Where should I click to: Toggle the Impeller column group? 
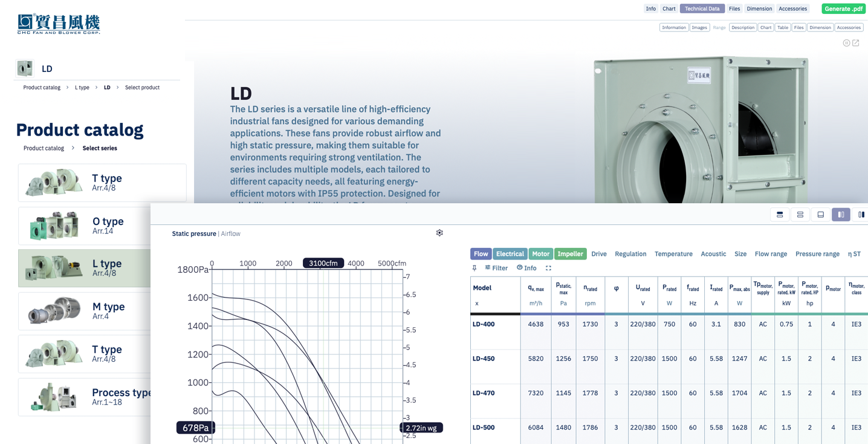(570, 254)
